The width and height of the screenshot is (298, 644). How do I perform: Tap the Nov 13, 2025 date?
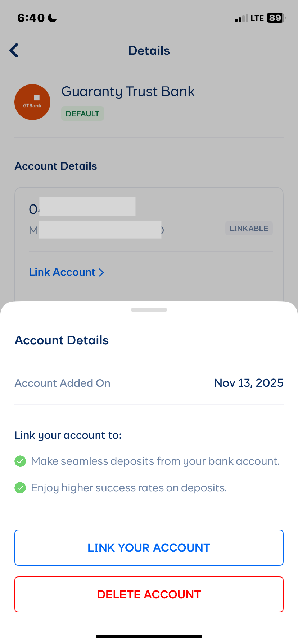pyautogui.click(x=249, y=383)
